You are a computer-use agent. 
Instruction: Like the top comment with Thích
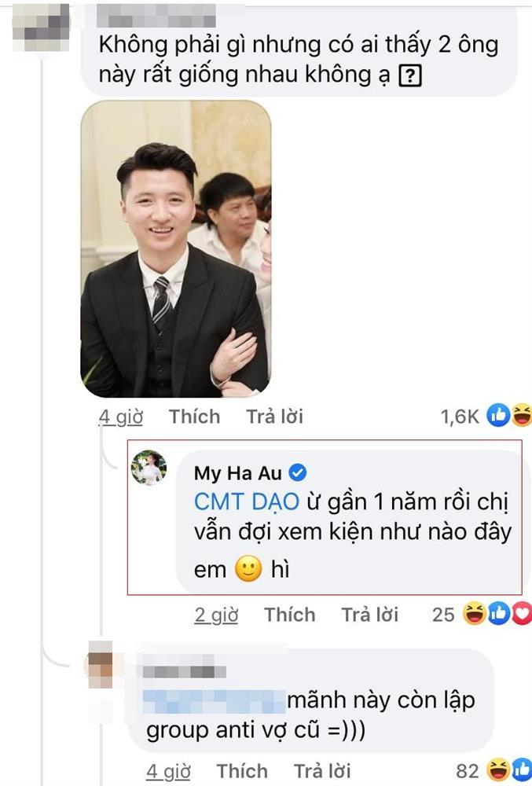(194, 417)
